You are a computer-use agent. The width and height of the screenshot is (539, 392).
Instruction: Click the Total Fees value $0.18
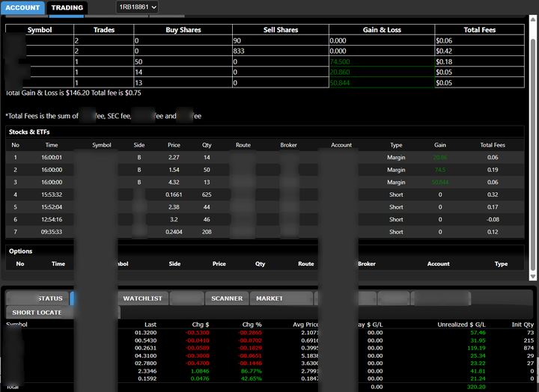tap(444, 62)
